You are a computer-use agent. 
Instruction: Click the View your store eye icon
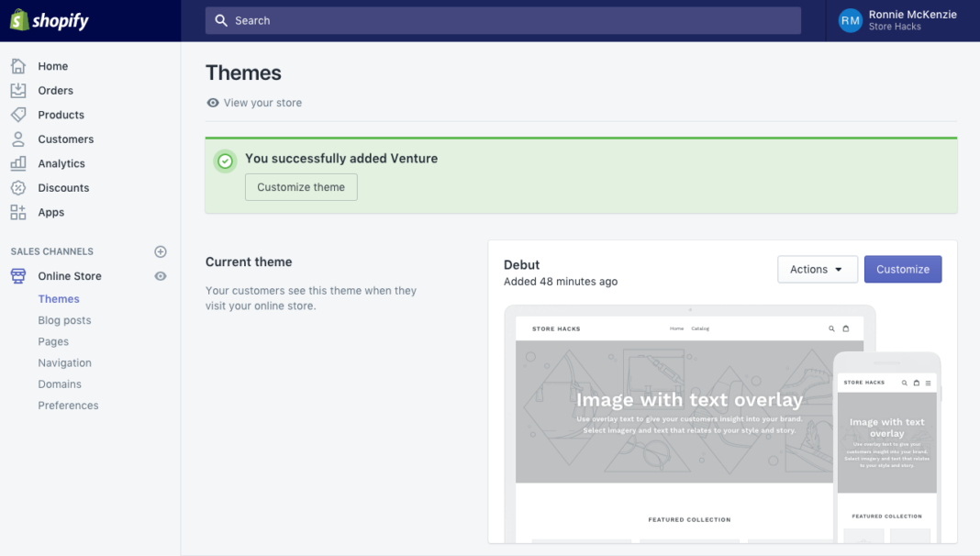(213, 103)
